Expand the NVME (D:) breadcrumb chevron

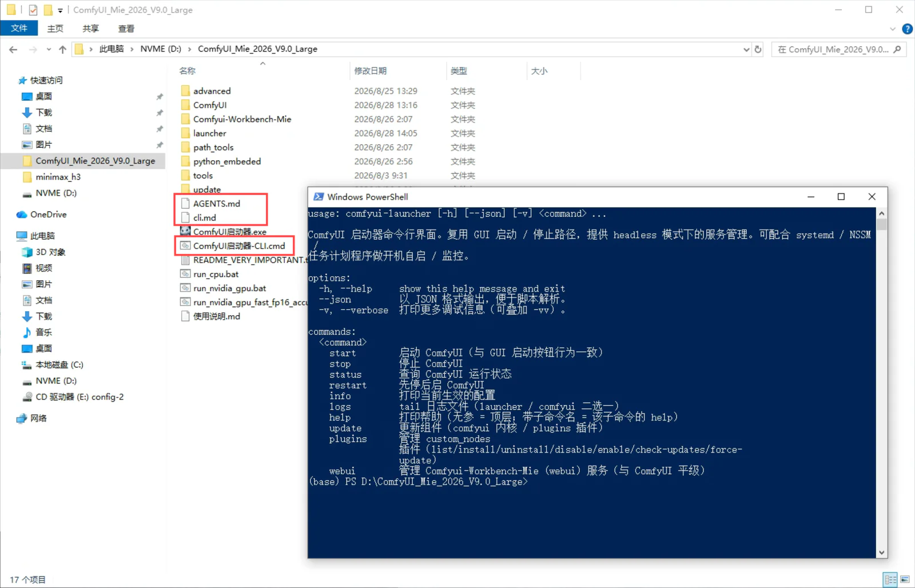coord(189,49)
